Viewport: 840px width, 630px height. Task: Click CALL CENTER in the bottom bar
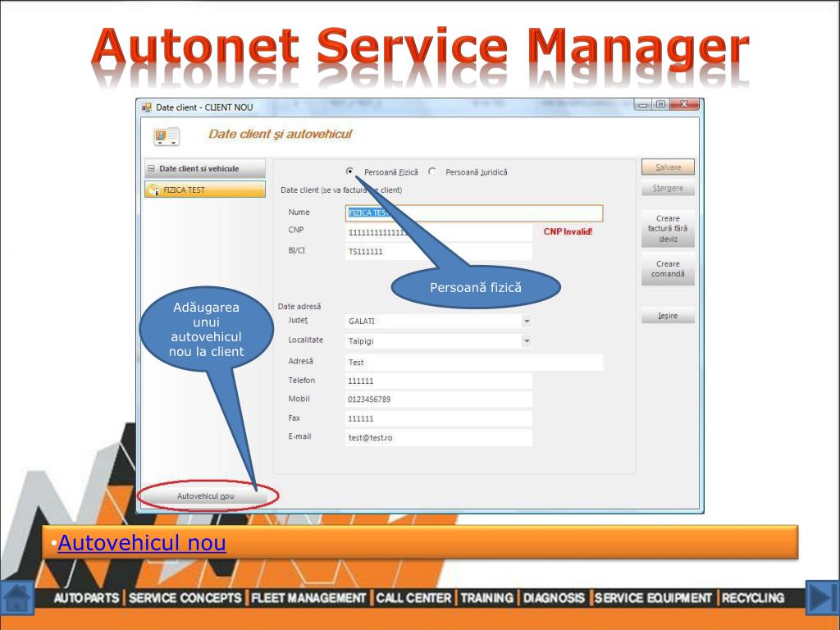coord(413,598)
